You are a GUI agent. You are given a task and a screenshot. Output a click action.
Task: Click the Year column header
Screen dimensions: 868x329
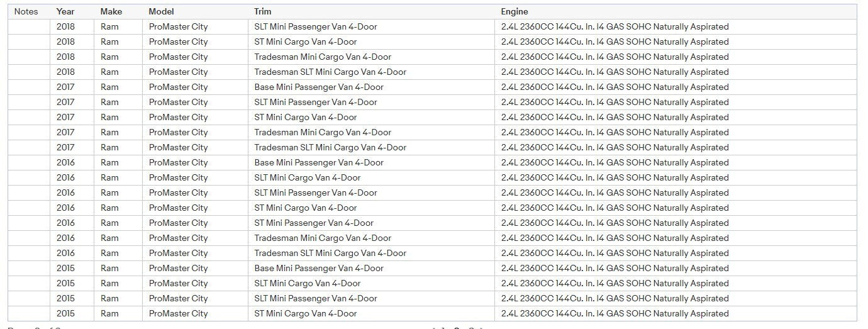click(x=65, y=11)
